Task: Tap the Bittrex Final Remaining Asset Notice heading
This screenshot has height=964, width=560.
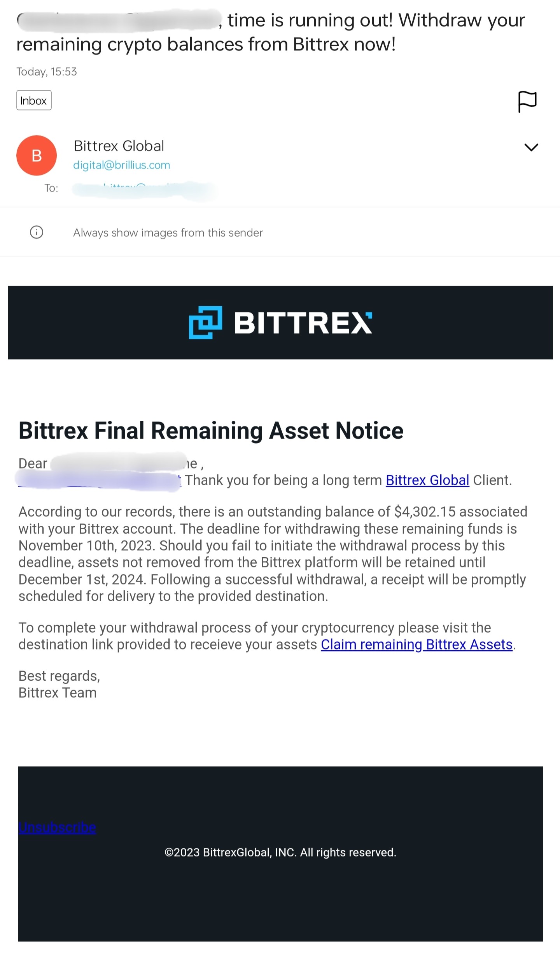Action: click(x=211, y=430)
